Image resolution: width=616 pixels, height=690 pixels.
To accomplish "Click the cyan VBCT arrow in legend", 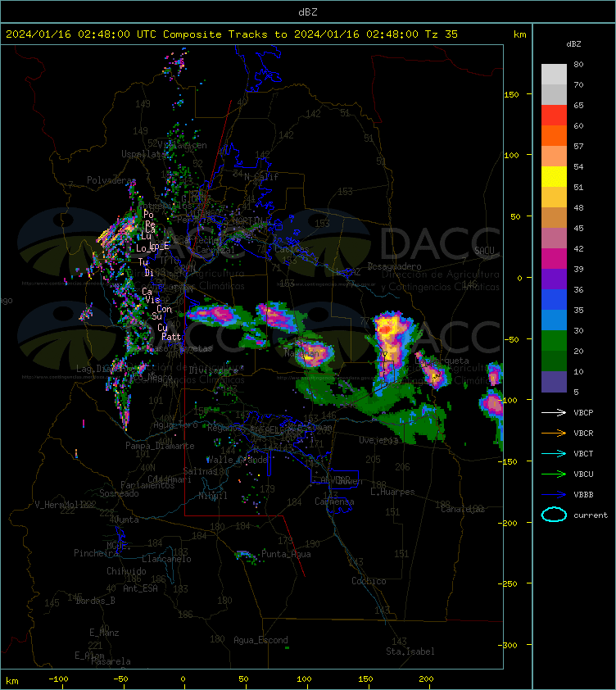I will click(x=554, y=453).
